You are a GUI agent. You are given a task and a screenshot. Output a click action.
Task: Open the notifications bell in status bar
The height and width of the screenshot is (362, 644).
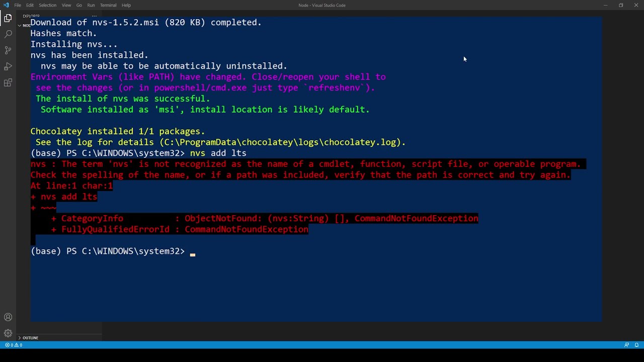(636, 345)
